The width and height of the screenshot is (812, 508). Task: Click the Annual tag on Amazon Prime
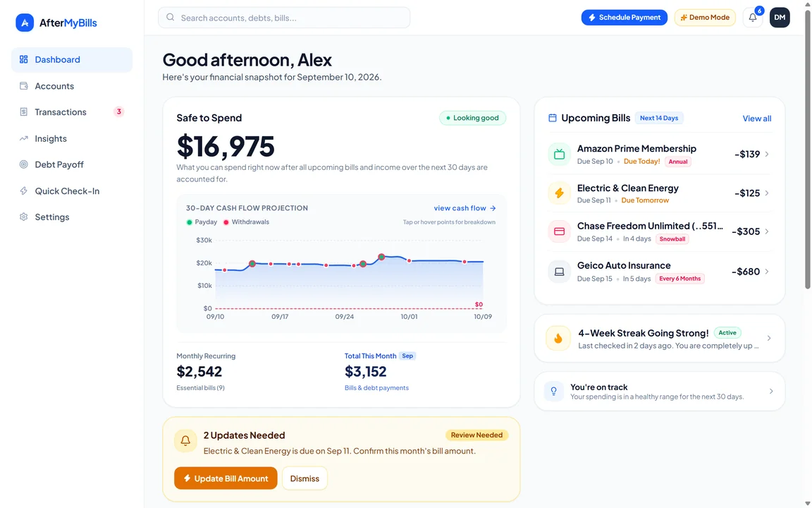[x=678, y=162]
